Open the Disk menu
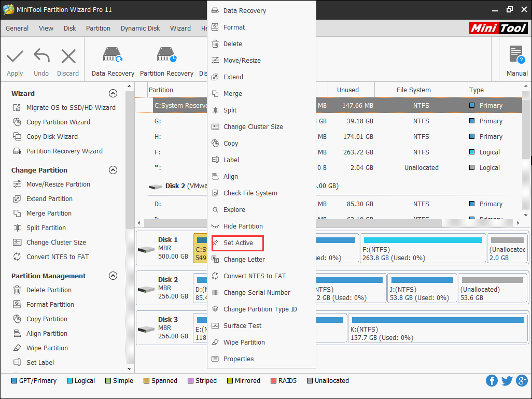 (69, 28)
